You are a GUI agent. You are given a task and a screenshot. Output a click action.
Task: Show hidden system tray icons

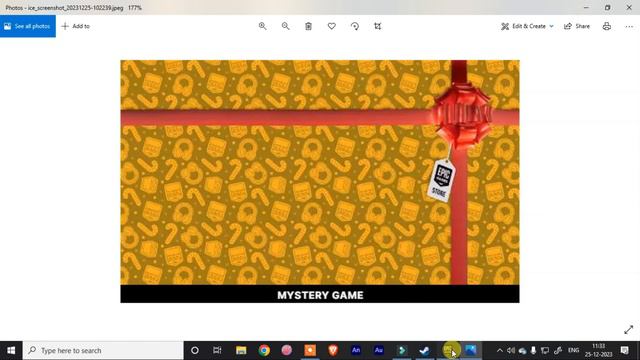coord(500,350)
